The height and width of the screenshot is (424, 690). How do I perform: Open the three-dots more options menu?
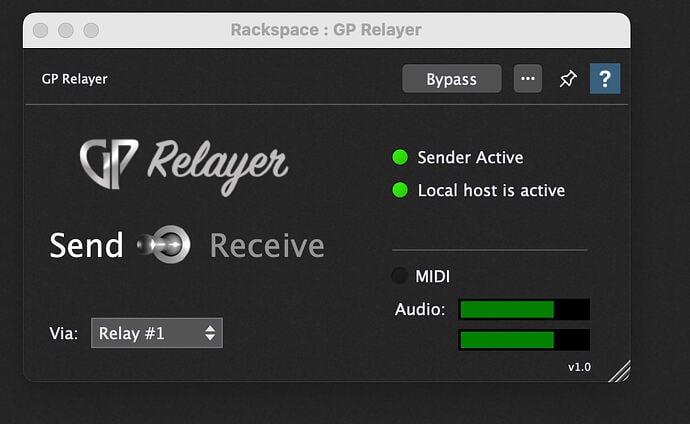click(x=528, y=79)
